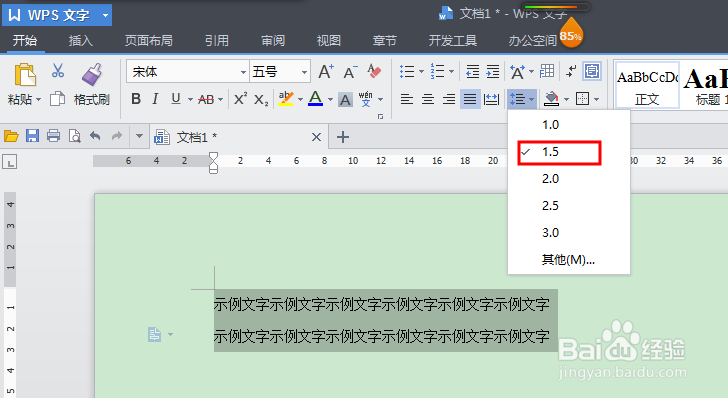Increase paragraph indent
Viewport: 728px width, 398px height.
pos(493,72)
